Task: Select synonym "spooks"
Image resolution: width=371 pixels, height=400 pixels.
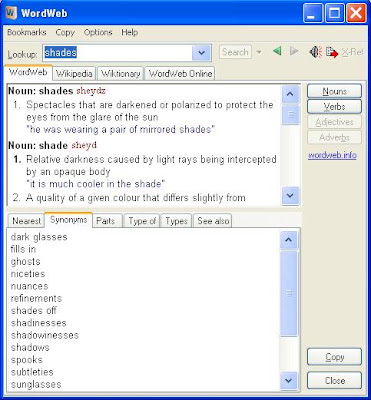Action: tap(27, 360)
